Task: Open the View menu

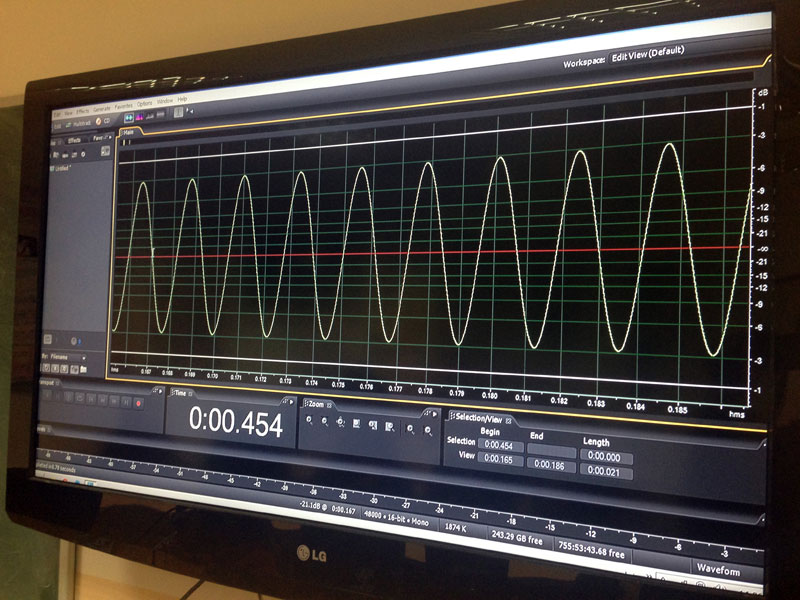Action: coord(68,112)
